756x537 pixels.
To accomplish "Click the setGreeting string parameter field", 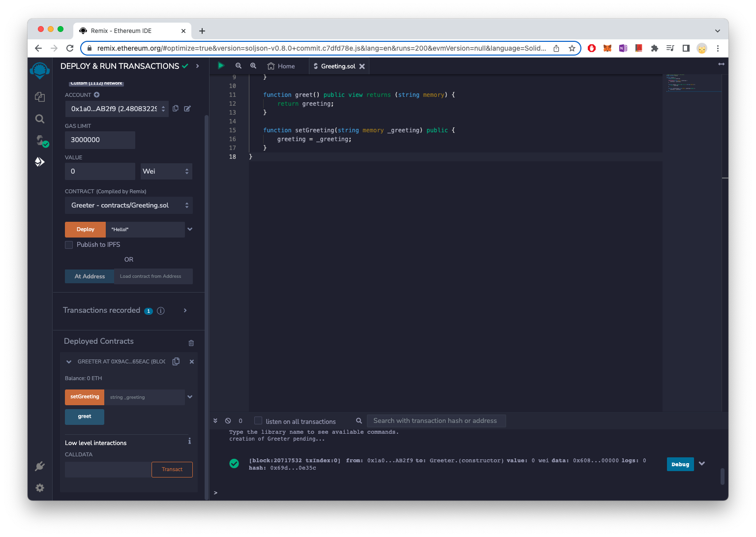I will click(145, 397).
